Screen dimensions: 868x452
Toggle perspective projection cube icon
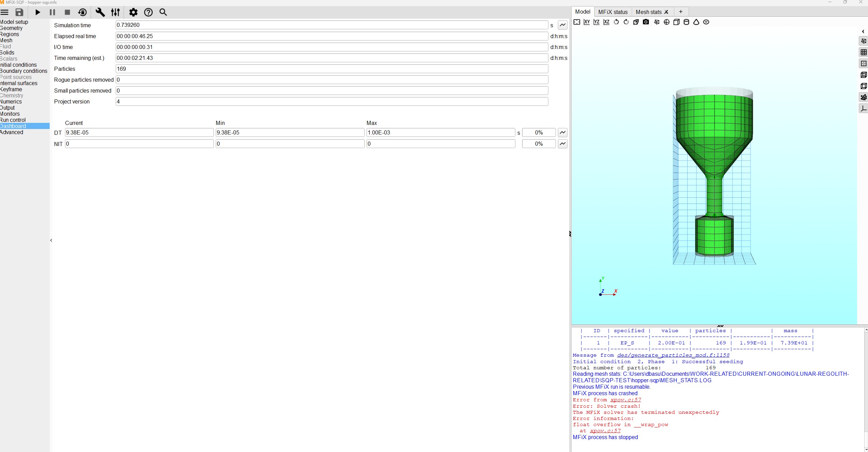pos(636,22)
